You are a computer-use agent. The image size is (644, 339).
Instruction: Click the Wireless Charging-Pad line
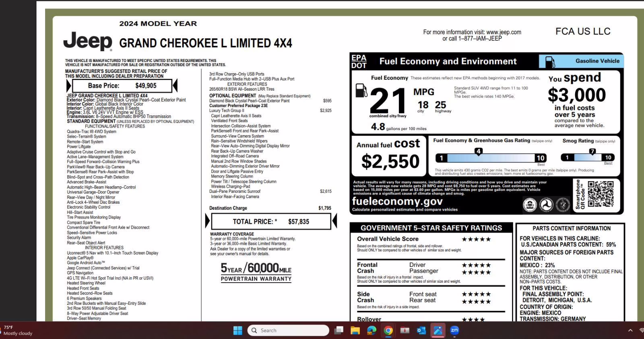[230, 186]
